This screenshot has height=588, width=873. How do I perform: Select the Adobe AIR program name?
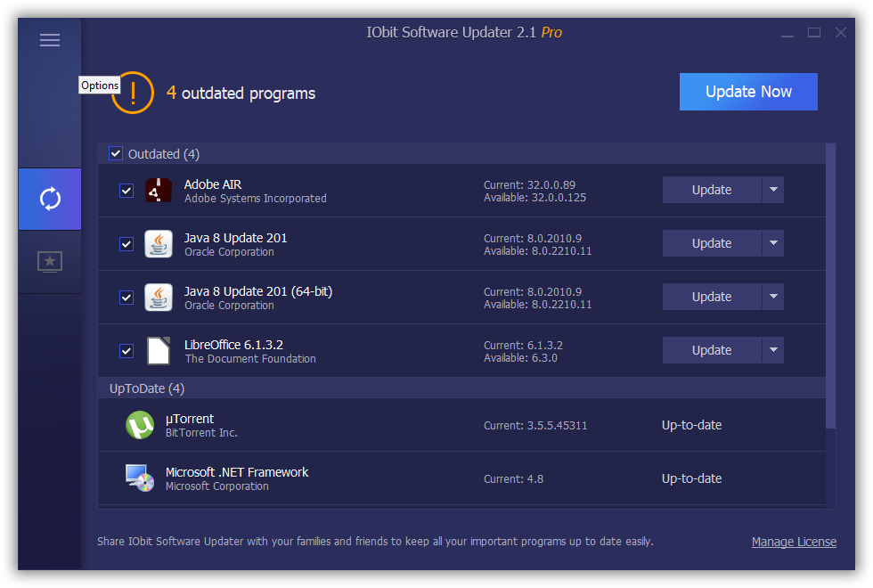[213, 184]
